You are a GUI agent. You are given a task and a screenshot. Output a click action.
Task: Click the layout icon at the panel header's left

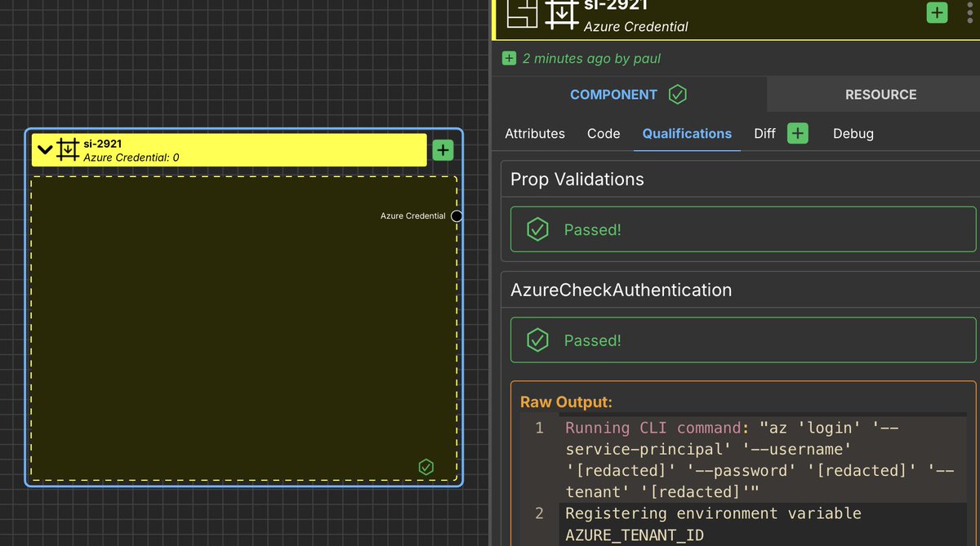pyautogui.click(x=523, y=12)
